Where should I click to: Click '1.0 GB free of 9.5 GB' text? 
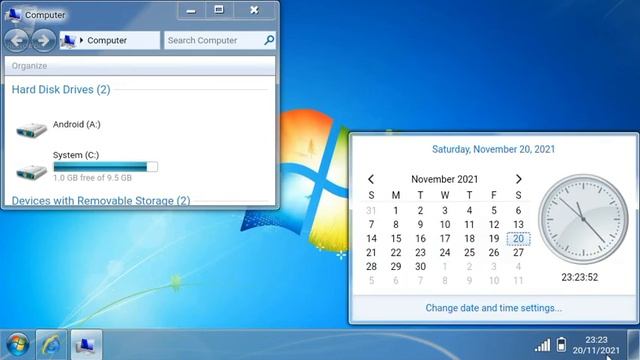[92, 178]
